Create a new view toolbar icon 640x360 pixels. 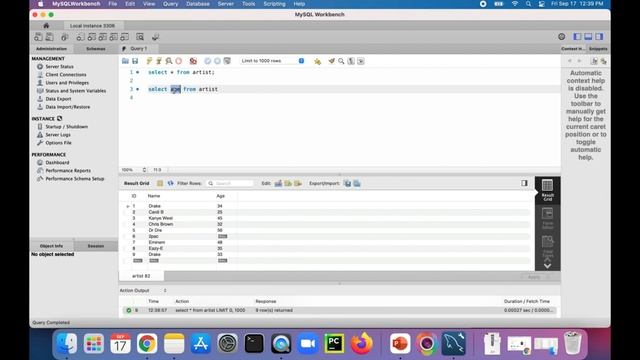click(102, 37)
